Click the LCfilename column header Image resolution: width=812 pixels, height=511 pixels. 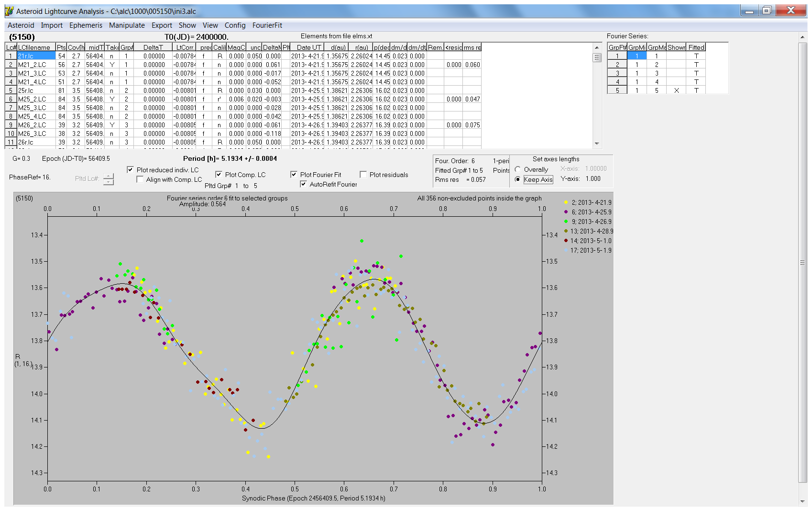36,47
